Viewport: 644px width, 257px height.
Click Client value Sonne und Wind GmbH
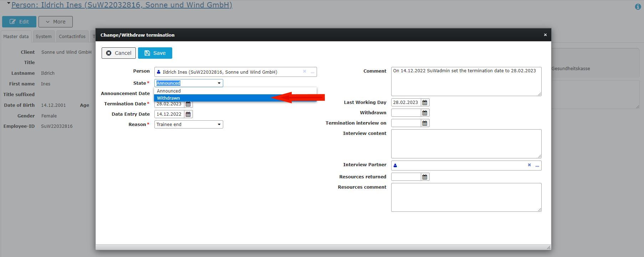(66, 52)
